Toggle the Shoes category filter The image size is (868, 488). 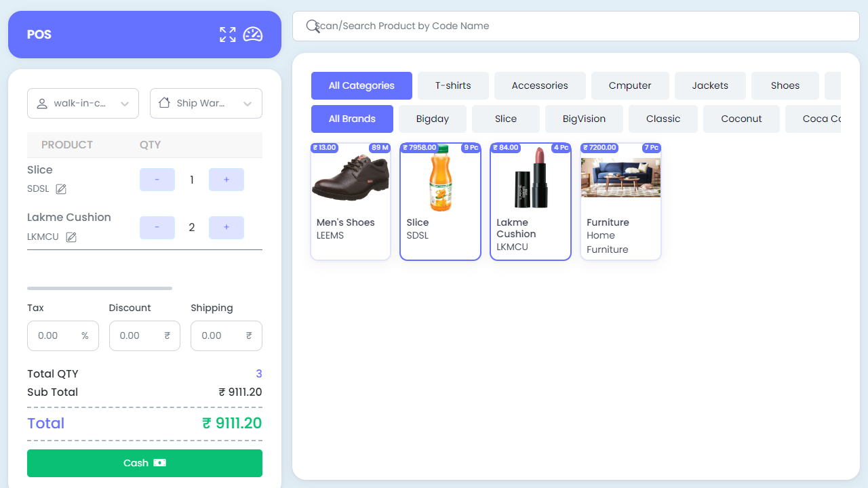pos(785,85)
